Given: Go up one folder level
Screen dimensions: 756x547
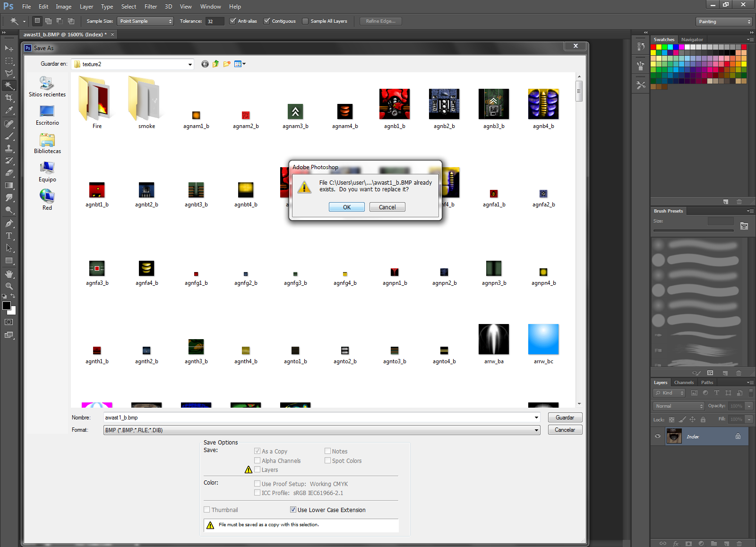Looking at the screenshot, I should click(216, 64).
